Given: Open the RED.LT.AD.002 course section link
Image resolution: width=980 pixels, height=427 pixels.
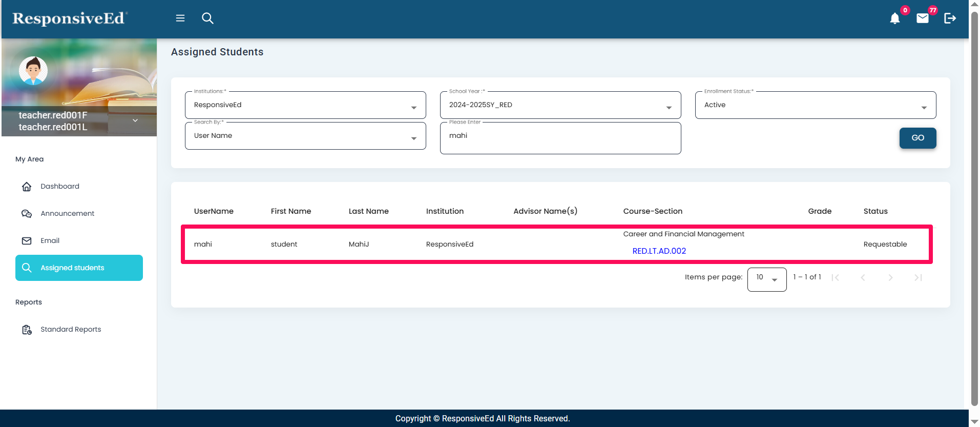Looking at the screenshot, I should click(659, 251).
